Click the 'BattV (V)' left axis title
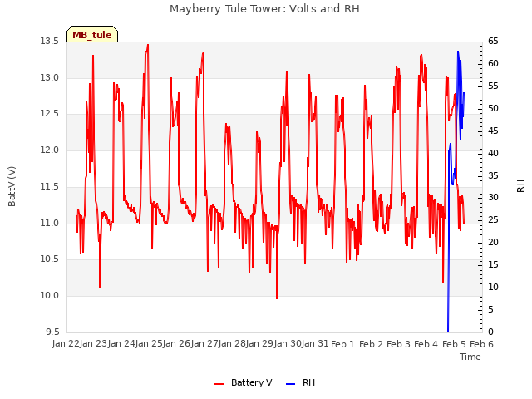The image size is (532, 399). click(12, 186)
